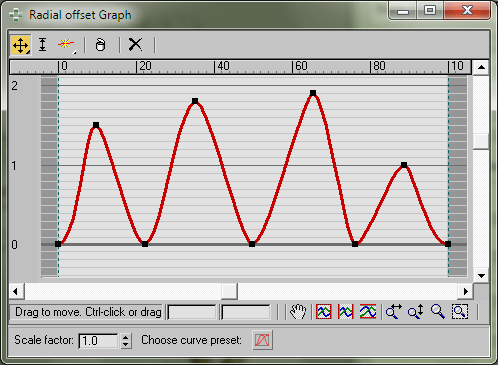This screenshot has width=498, height=365.
Task: Increase Scale factor with up spinner
Action: [126, 337]
